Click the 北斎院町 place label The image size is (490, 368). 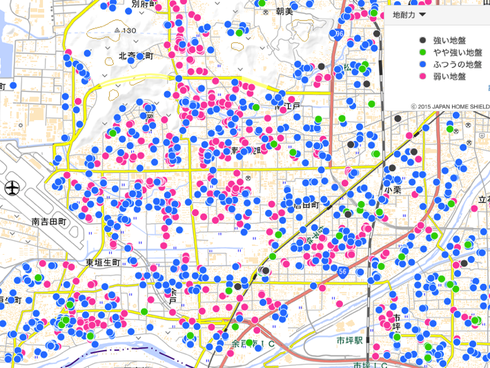136,56
